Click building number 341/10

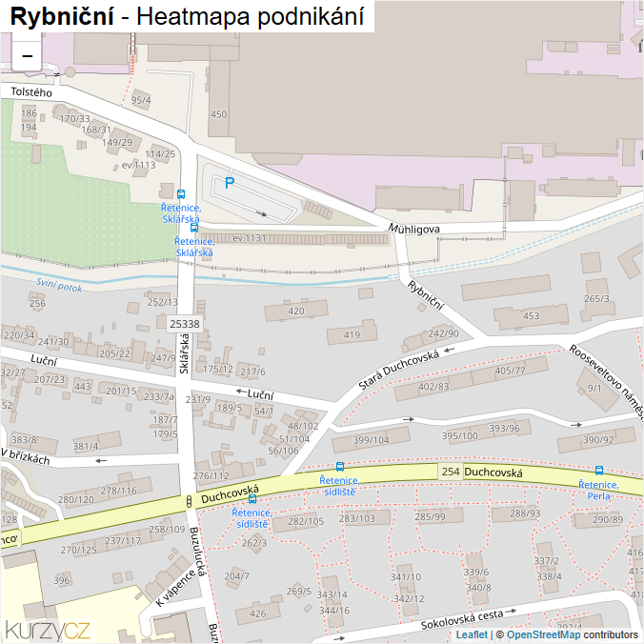point(406,577)
